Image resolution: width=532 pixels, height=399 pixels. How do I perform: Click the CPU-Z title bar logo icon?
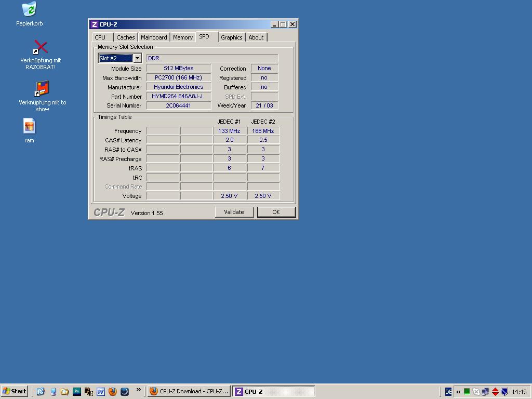point(95,24)
